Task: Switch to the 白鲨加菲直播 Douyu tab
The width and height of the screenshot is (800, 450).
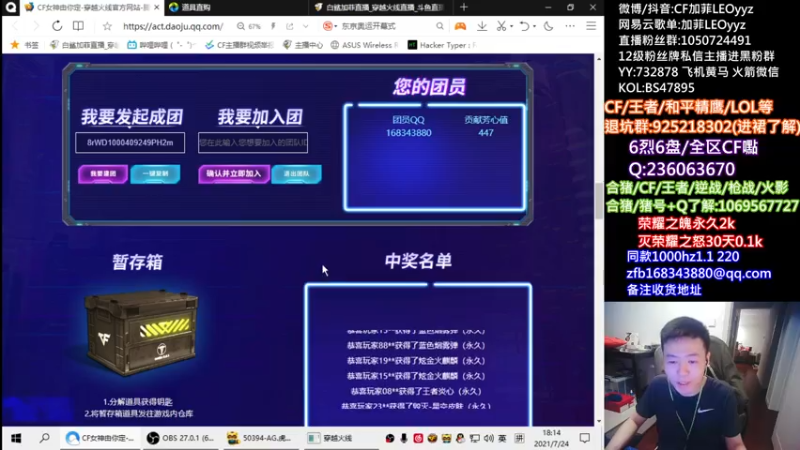Action: (x=380, y=7)
